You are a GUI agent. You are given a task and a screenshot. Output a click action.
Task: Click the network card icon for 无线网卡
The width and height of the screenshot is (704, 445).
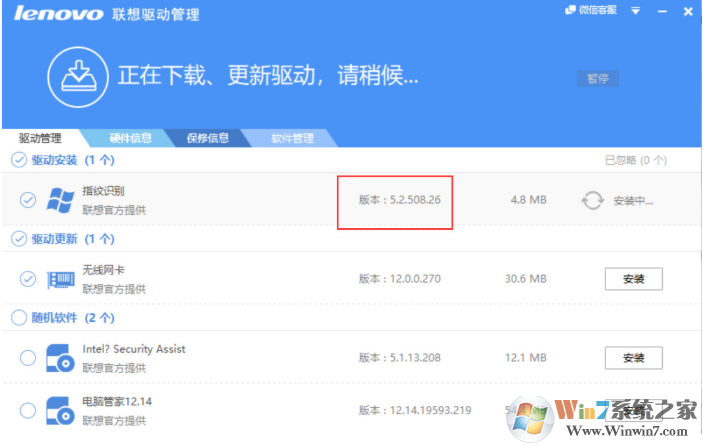click(x=61, y=280)
